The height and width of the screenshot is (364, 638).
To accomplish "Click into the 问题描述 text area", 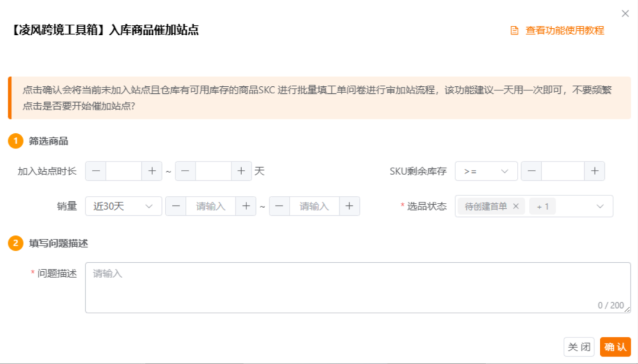I will [357, 288].
